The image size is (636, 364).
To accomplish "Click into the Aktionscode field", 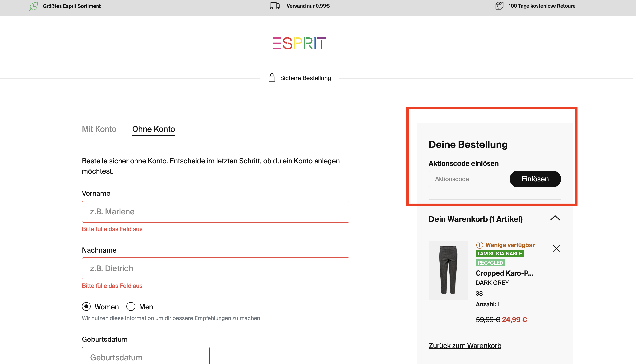I will coord(469,179).
